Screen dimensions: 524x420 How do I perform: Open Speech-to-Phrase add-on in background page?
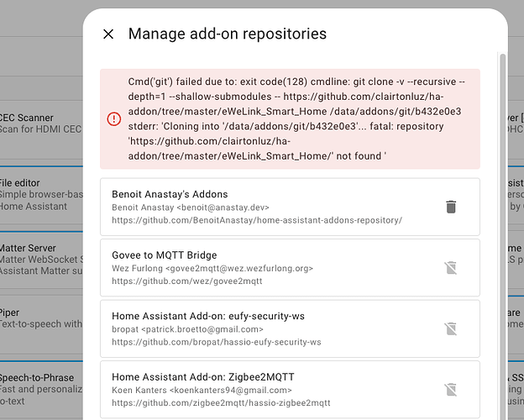point(41,390)
